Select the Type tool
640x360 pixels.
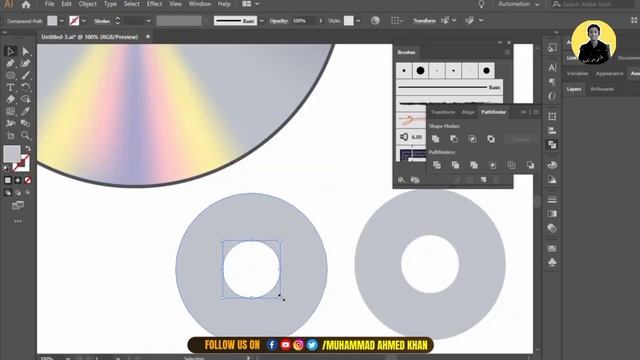(11, 87)
